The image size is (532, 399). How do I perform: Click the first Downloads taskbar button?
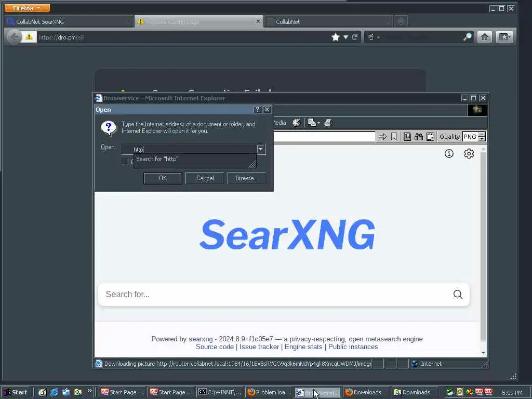pos(366,392)
